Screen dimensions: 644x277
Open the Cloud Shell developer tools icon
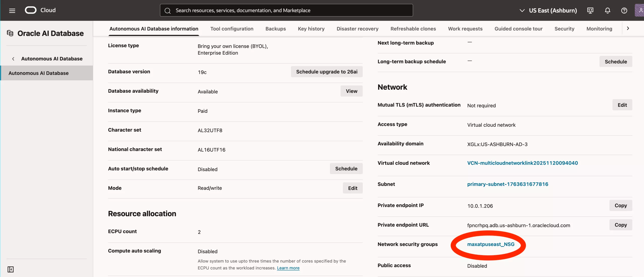(590, 10)
